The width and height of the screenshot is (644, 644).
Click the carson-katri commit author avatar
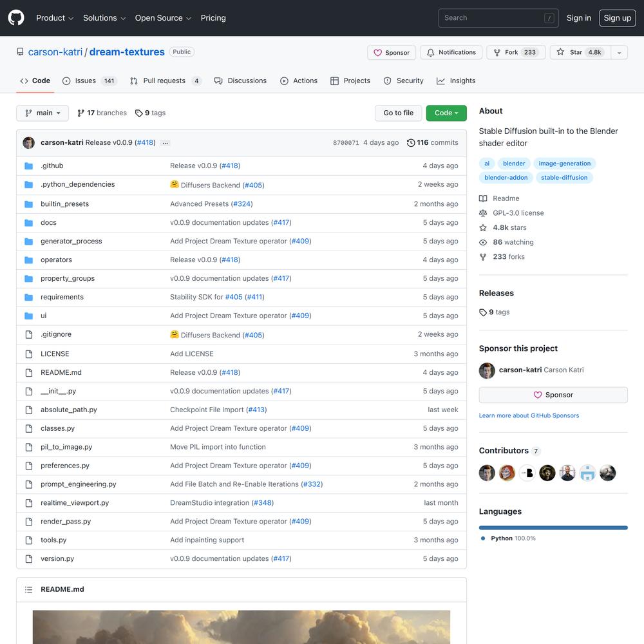(29, 142)
